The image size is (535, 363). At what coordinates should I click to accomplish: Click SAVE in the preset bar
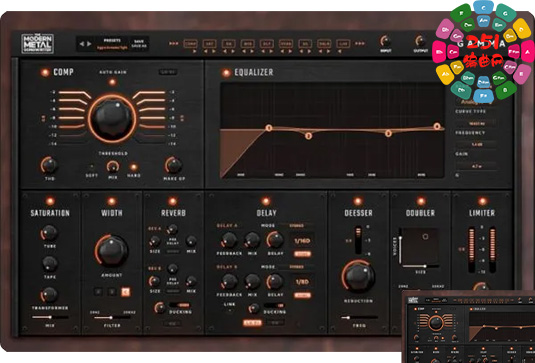139,41
